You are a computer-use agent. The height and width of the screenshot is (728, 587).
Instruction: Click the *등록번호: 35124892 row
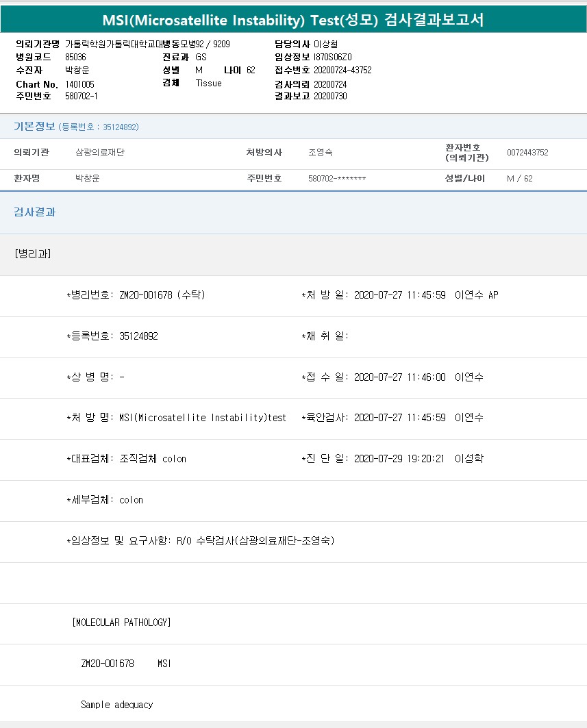tap(112, 336)
